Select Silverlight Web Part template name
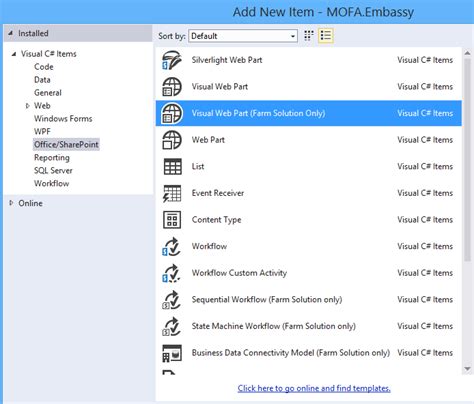Image resolution: width=474 pixels, height=404 pixels. coord(227,60)
